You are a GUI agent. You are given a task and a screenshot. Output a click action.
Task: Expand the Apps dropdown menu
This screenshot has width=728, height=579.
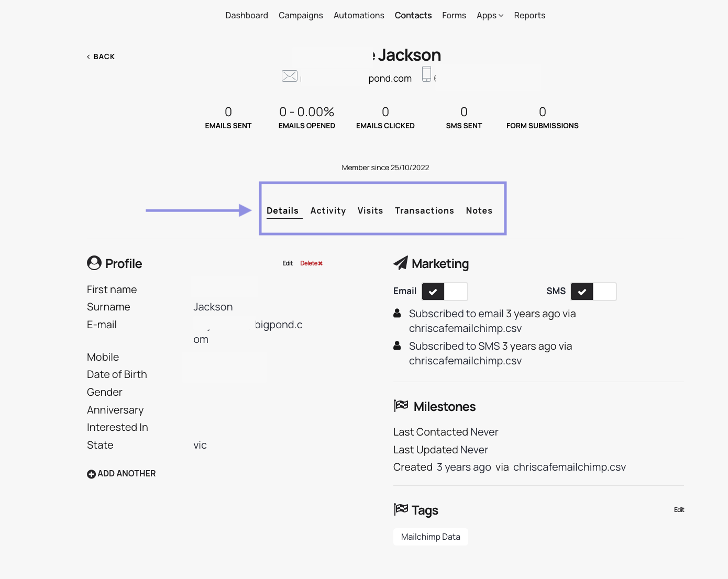coord(490,16)
